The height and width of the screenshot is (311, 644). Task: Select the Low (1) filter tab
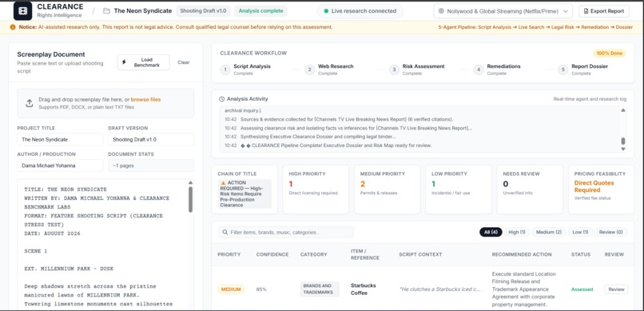[580, 232]
